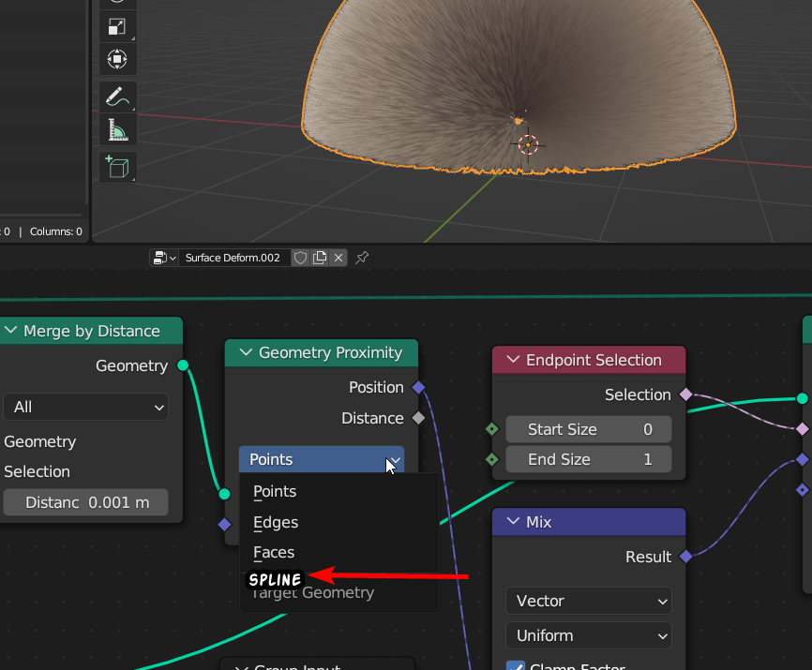
Task: Activate the Annotate pencil tool
Action: click(117, 97)
